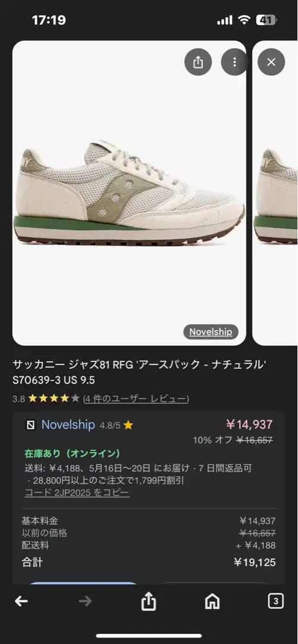
Task: Tap the 3.8 star rating row
Action: click(101, 398)
